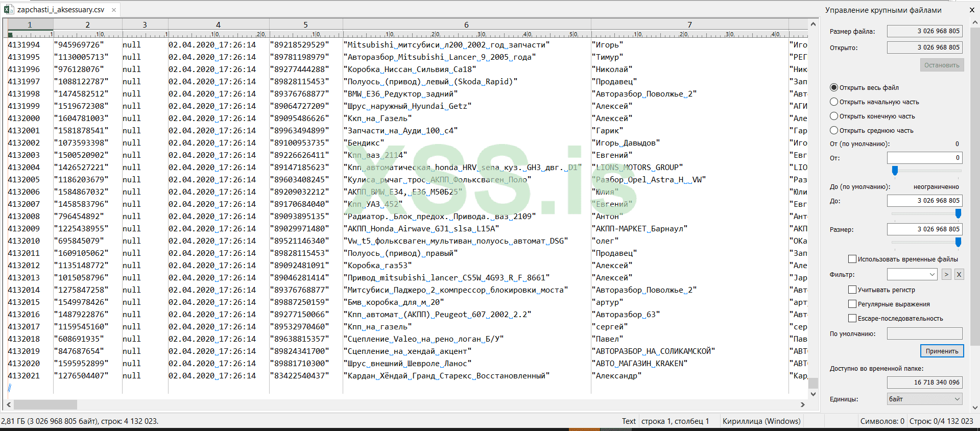
Task: Click the grid's vertical scrollbar down arrow
Action: coord(813,394)
